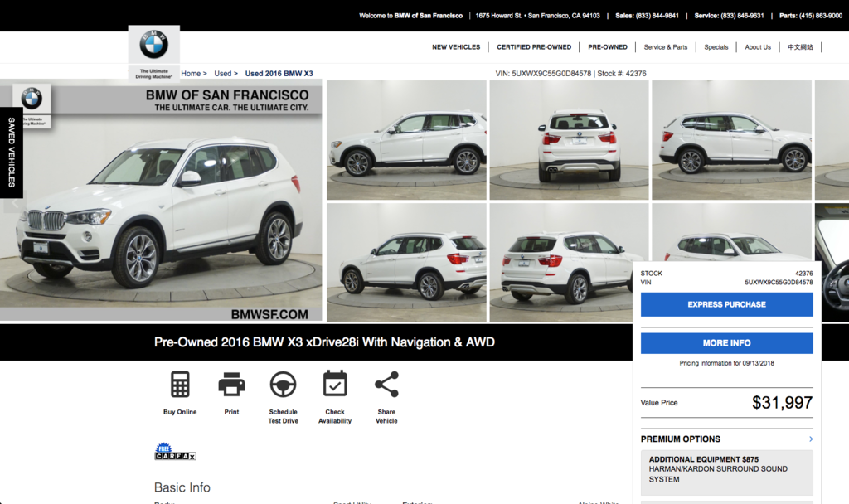Viewport: 849px width, 504px height.
Task: Click the BMW logo in the header
Action: [x=153, y=45]
